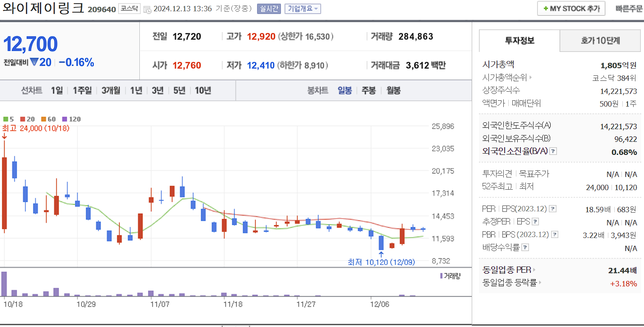Open the 기업개요 dropdown
The image size is (644, 327).
[303, 9]
